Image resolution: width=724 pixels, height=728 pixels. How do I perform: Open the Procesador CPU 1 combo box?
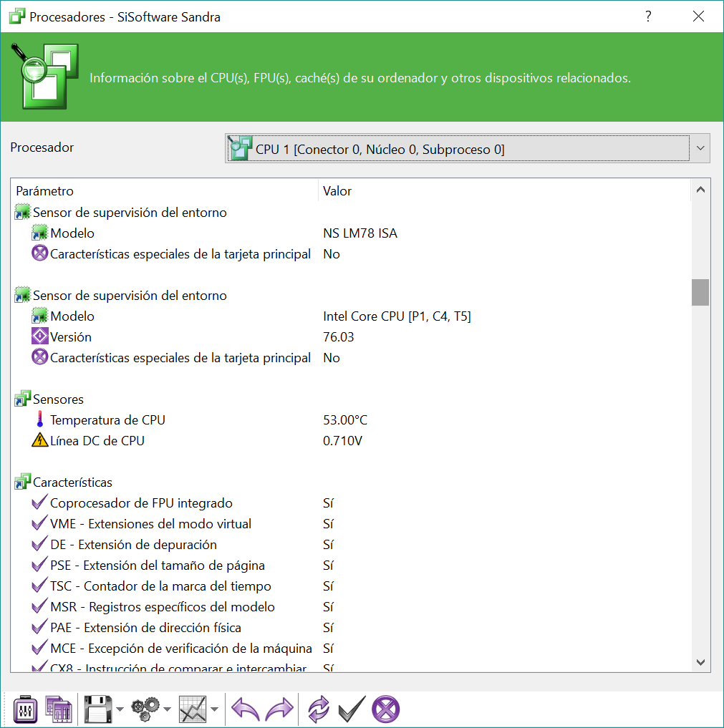pos(467,149)
